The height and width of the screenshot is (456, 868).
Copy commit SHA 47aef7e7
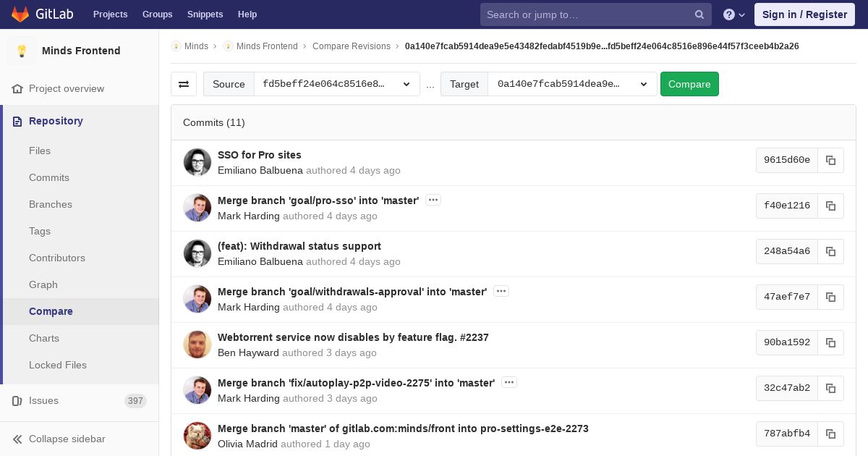[x=830, y=297]
